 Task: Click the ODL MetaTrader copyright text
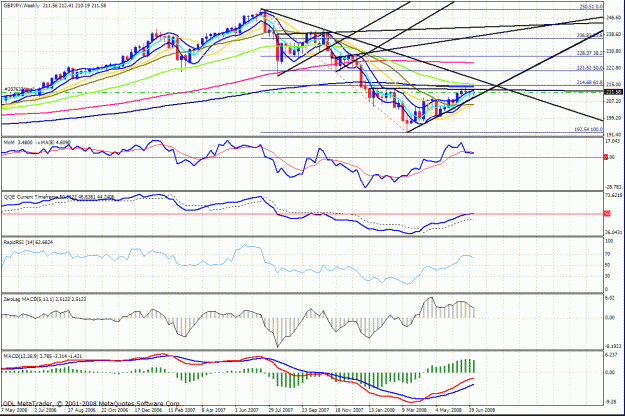(x=91, y=403)
